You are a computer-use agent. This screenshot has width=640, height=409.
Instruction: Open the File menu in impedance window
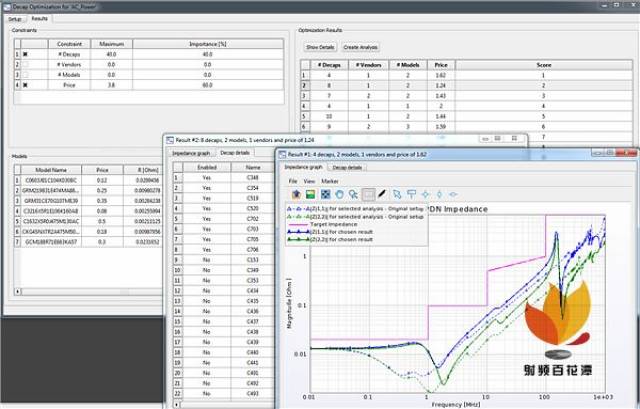pos(293,181)
